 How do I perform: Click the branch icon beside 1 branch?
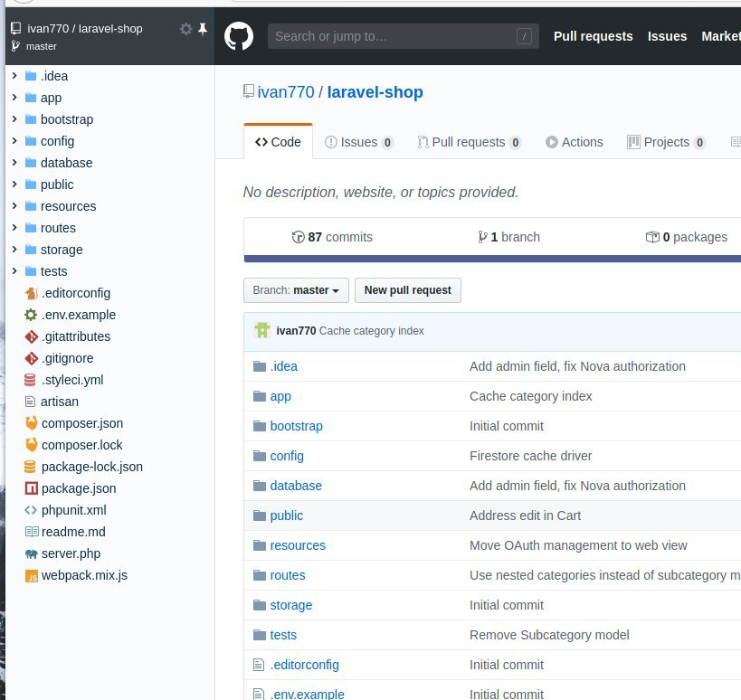482,237
